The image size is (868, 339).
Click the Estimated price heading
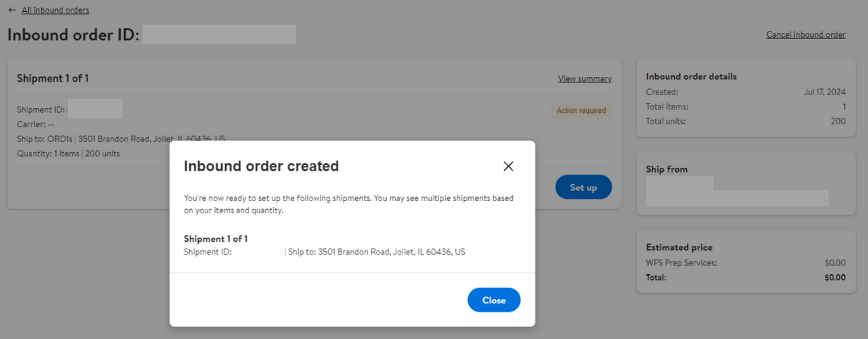click(x=679, y=247)
